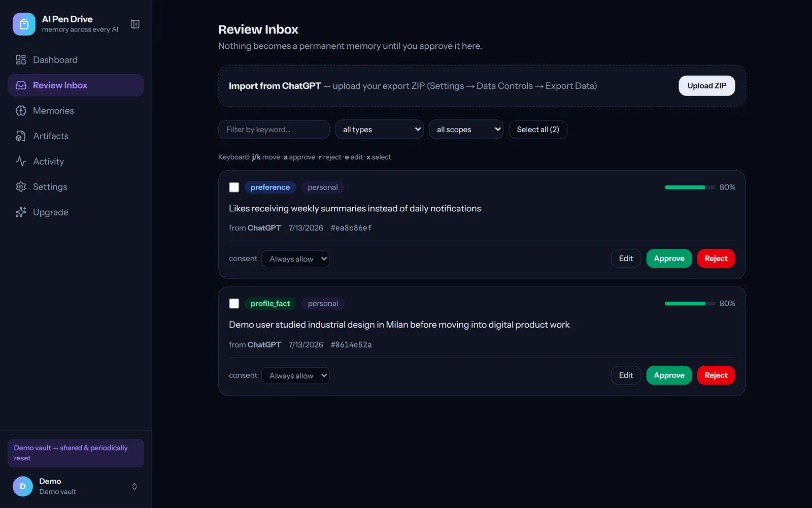812x508 pixels.
Task: Click the Upgrade sparkles icon
Action: [x=21, y=212]
